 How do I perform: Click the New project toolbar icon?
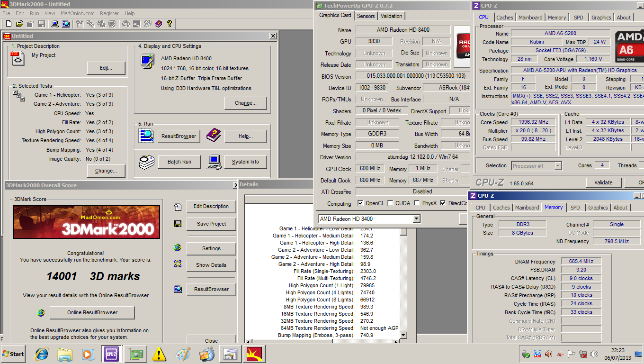[x=9, y=24]
